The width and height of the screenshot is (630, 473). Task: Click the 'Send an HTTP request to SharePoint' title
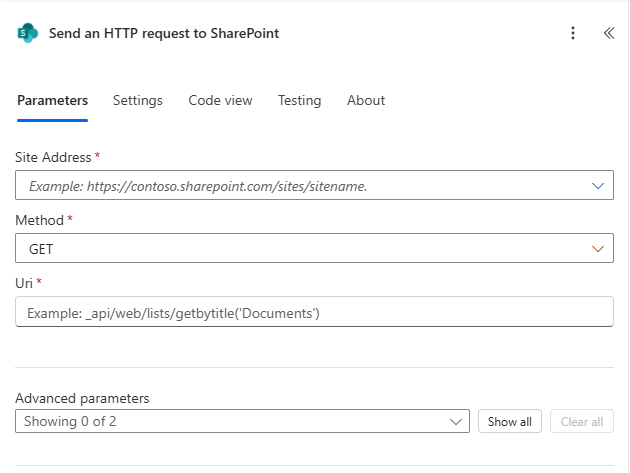point(164,33)
